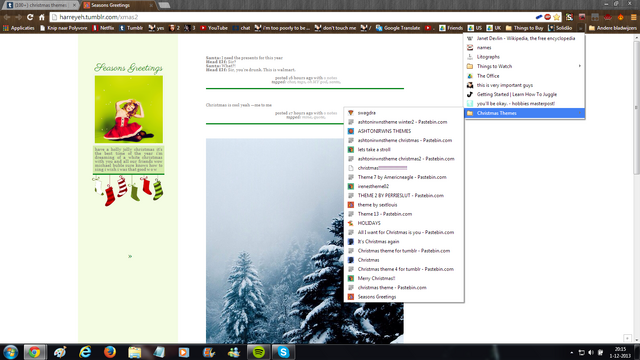Open 'ashtonirwnstheme winter2 - Pastebin.com' bookmark
Screen dimensions: 640x360
pos(404,122)
